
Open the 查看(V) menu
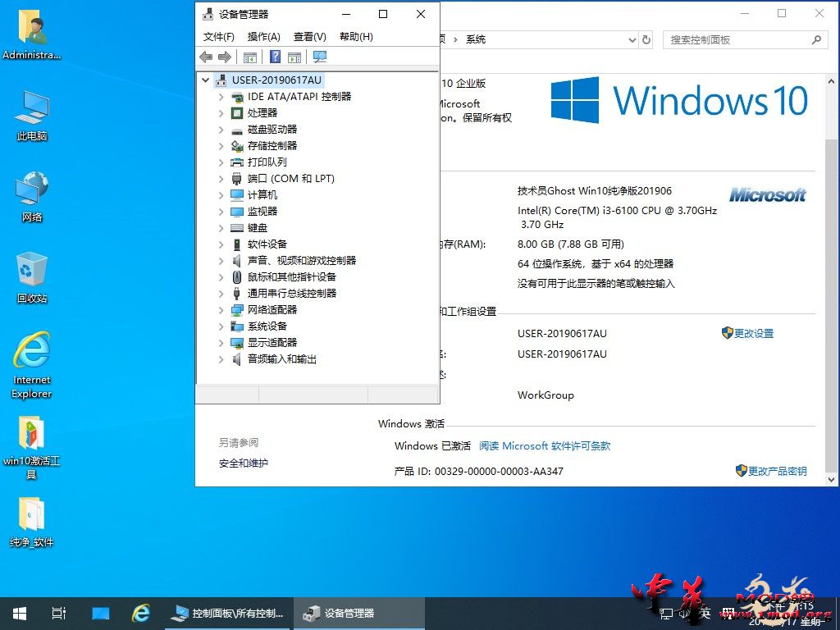coord(309,37)
